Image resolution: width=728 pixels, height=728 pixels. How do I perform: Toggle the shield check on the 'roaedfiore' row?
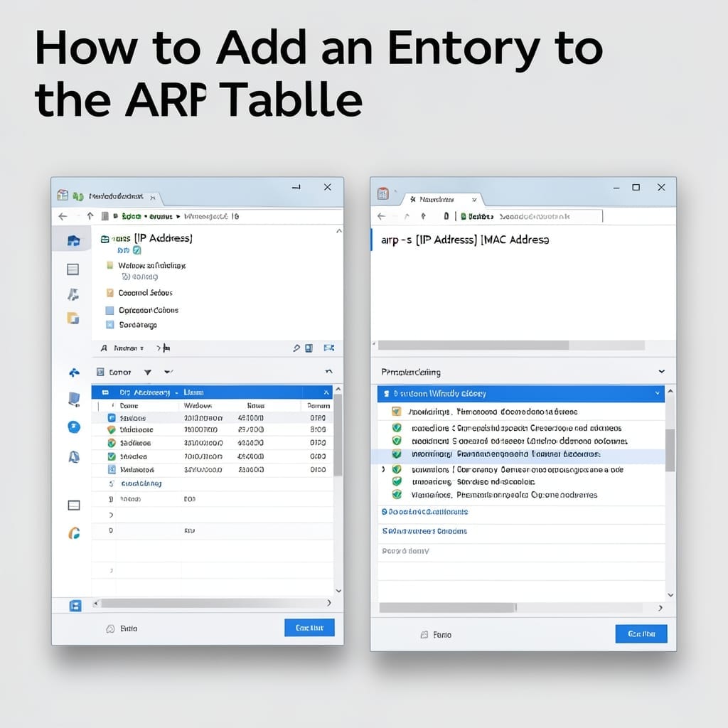click(397, 427)
